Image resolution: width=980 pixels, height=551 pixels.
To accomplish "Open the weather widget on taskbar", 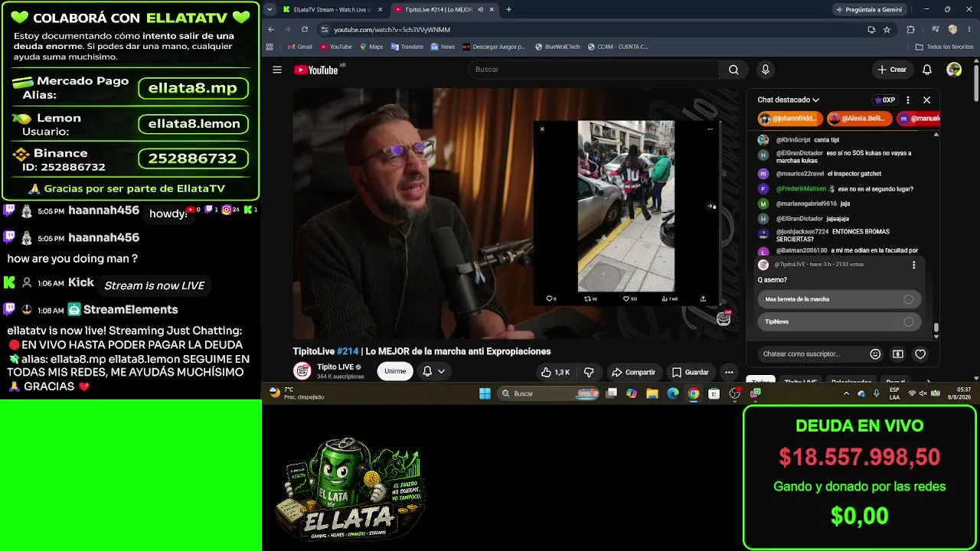I will [x=297, y=393].
